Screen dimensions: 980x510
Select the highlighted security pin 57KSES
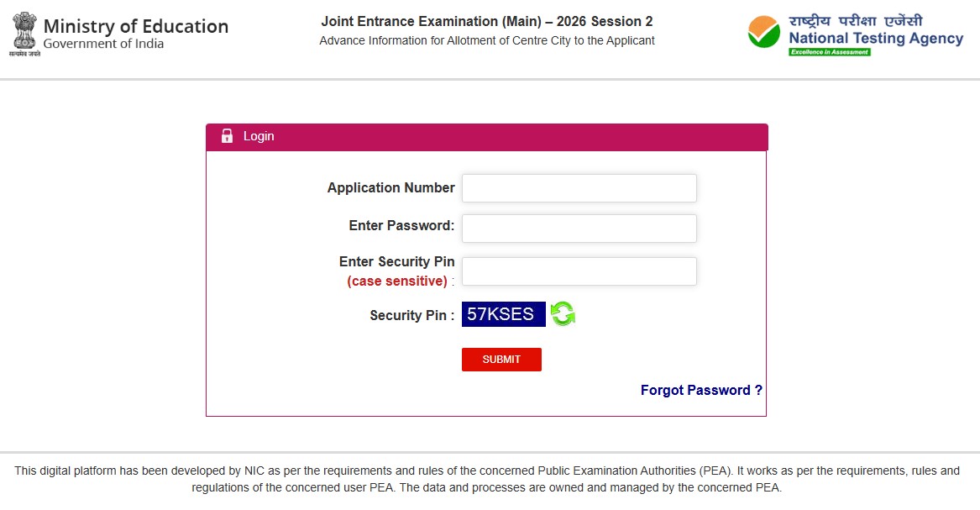tap(502, 313)
